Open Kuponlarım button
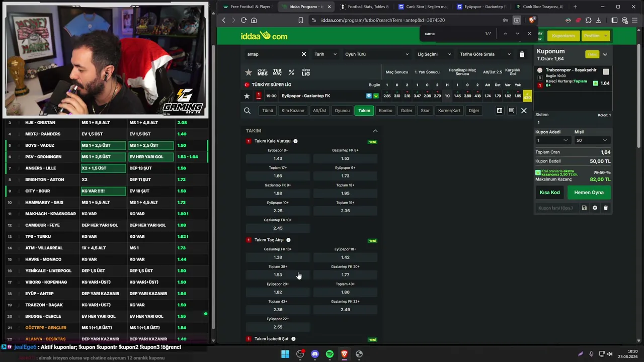This screenshot has width=644, height=362. click(563, 36)
